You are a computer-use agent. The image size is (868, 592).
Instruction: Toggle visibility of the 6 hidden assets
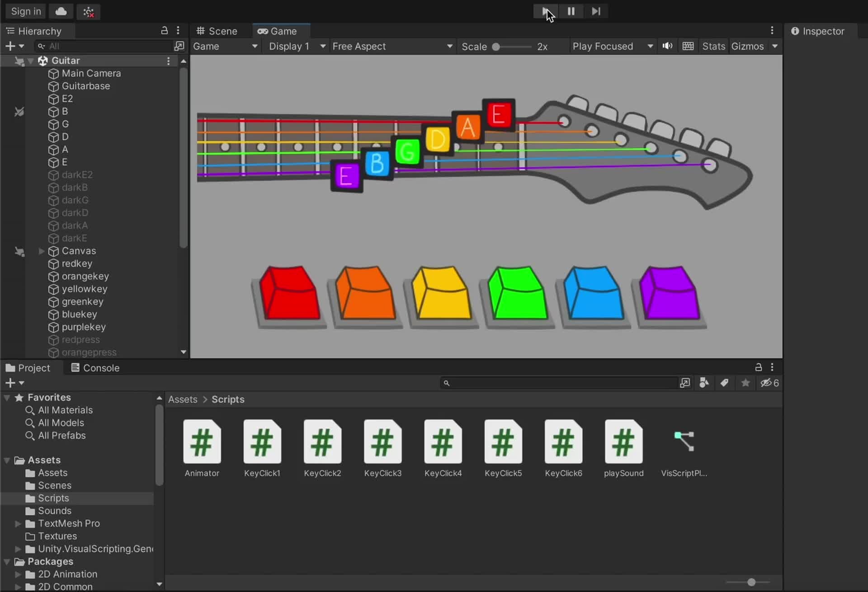click(767, 383)
